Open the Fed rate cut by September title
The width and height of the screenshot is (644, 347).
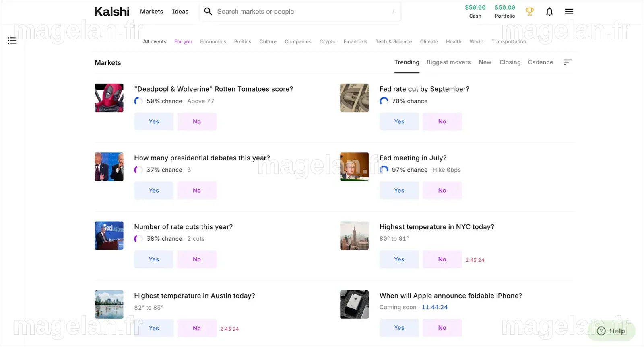click(424, 89)
